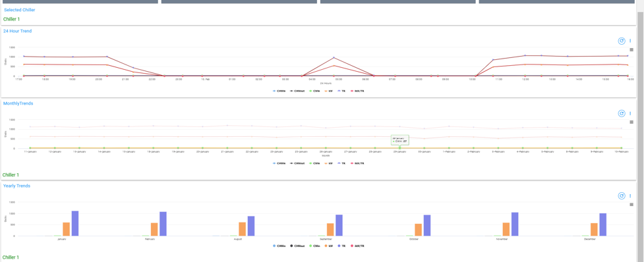The image size is (644, 262).
Task: Open 24 Hour Trend chart hamburger export menu
Action: point(631,49)
